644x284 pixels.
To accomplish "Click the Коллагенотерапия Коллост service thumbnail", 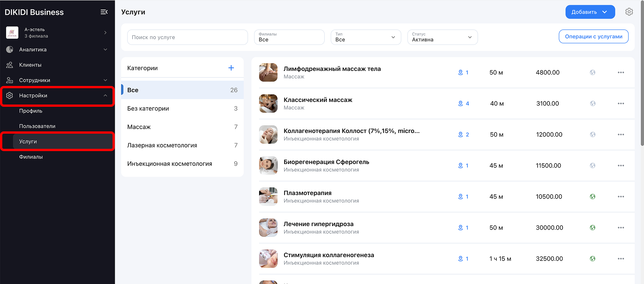I will point(268,134).
